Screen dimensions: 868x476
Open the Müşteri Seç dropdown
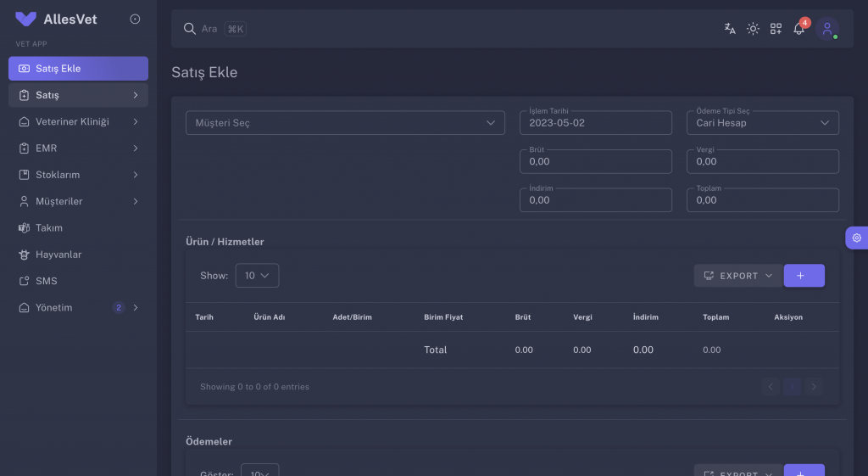[x=345, y=122]
